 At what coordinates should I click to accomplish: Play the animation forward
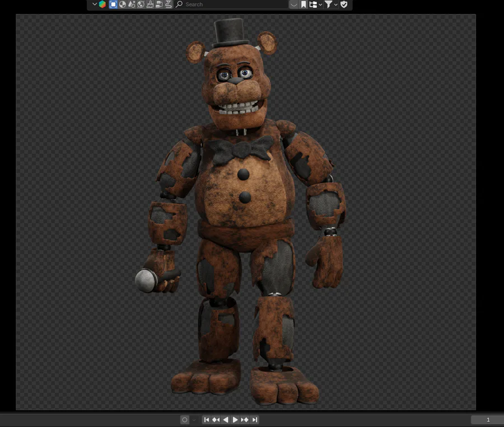coord(235,420)
